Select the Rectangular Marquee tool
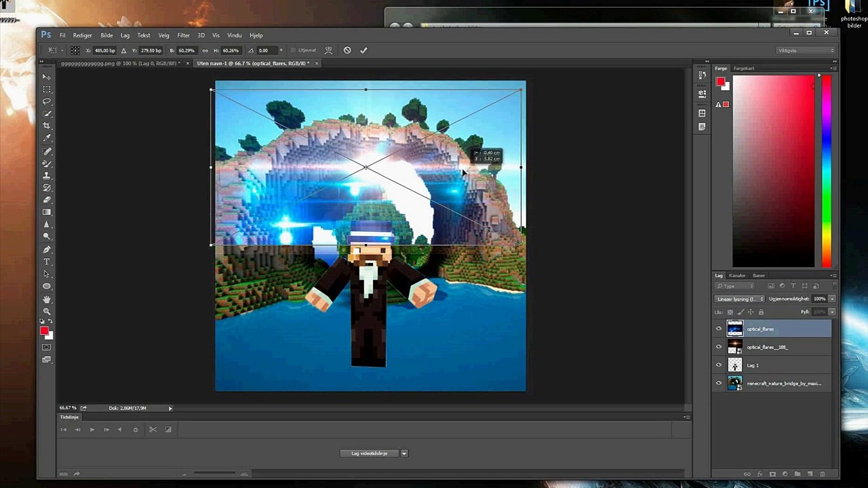Screen dimensions: 868x488 47,89
